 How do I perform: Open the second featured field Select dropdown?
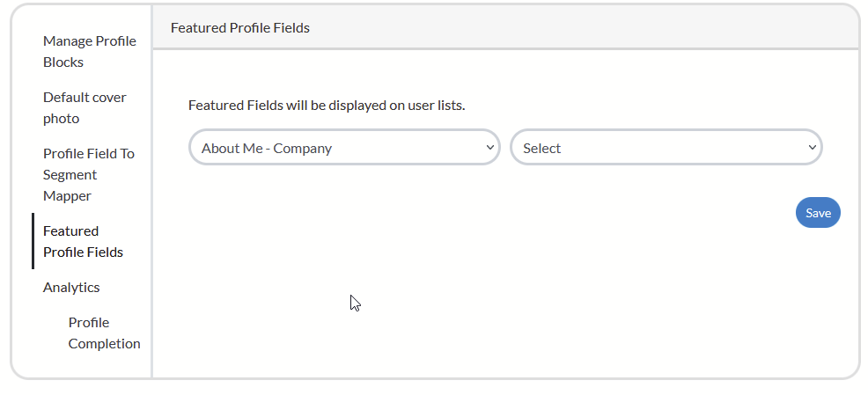coord(656,148)
